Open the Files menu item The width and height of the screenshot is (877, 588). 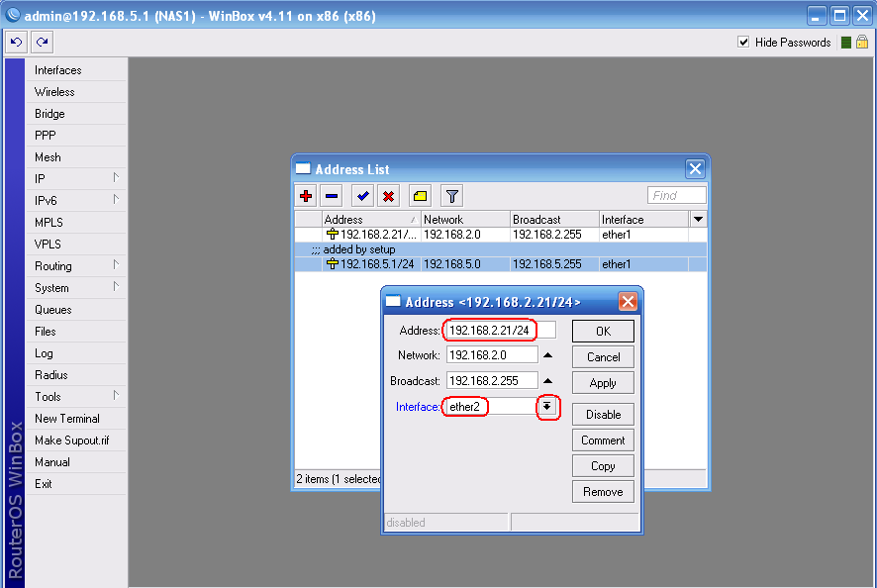click(x=76, y=332)
